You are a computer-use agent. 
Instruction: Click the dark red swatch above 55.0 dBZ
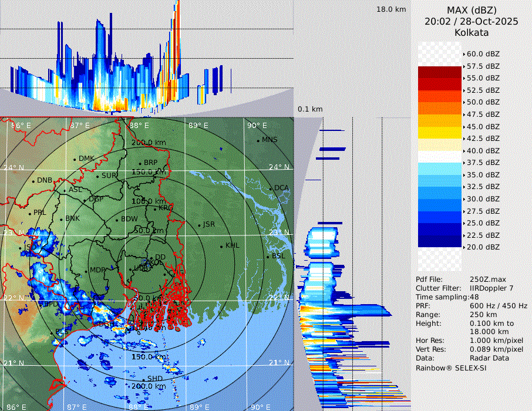point(440,72)
